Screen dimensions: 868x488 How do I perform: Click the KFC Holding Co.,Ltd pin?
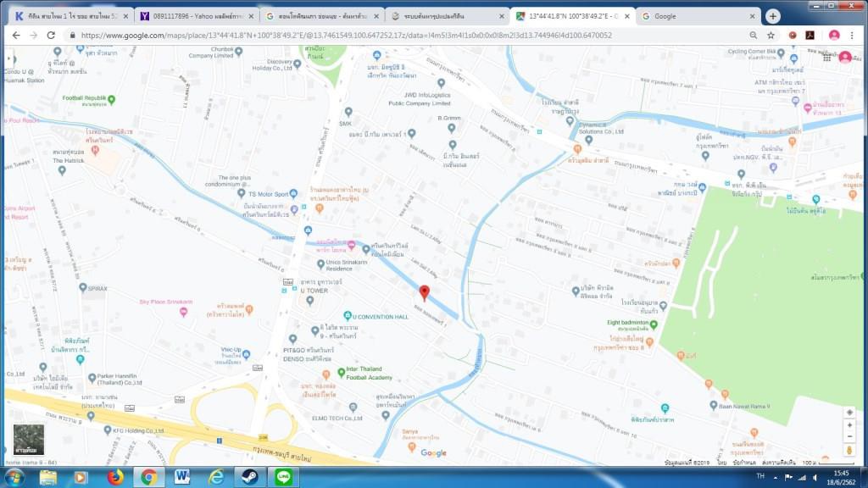108,430
